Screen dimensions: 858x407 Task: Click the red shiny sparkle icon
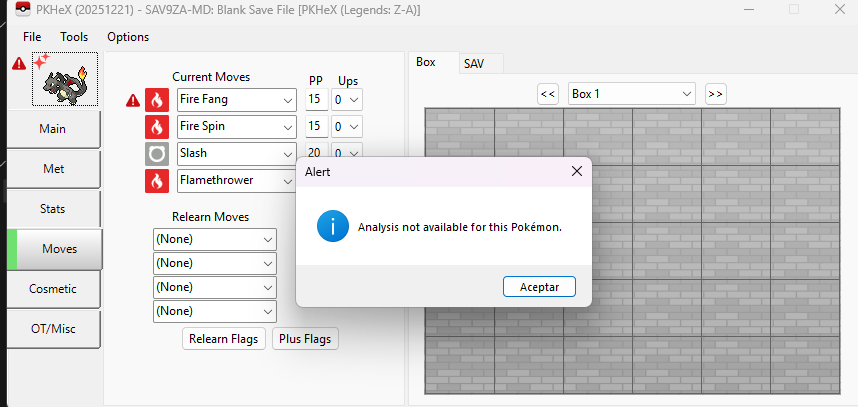(40, 61)
